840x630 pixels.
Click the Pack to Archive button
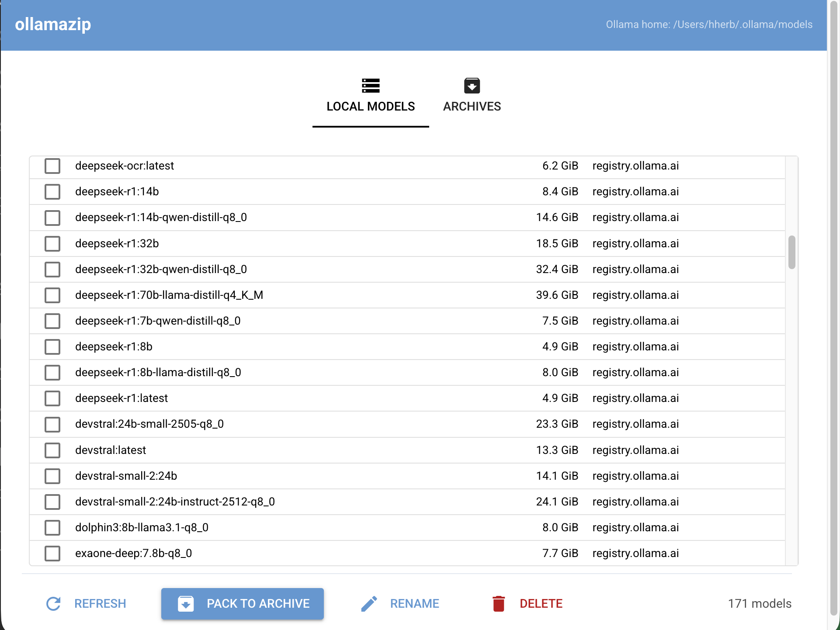click(243, 604)
